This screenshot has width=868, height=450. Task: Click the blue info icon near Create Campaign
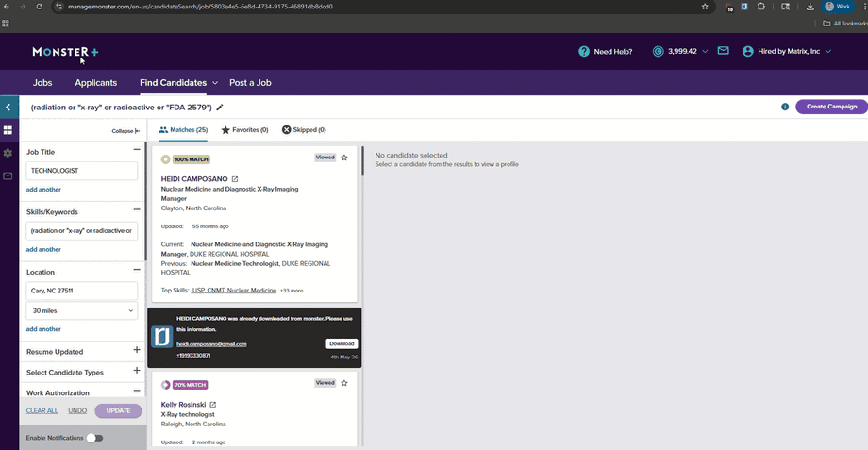[785, 107]
